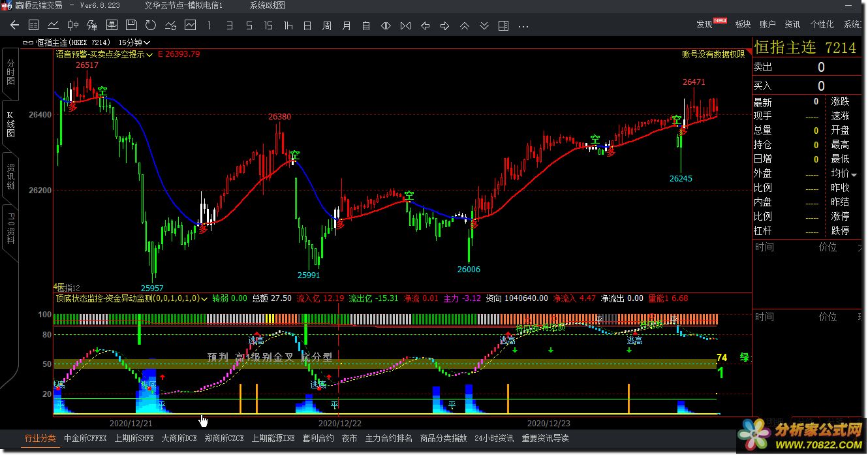
Task: Click the 25957 low price label
Action: point(152,288)
